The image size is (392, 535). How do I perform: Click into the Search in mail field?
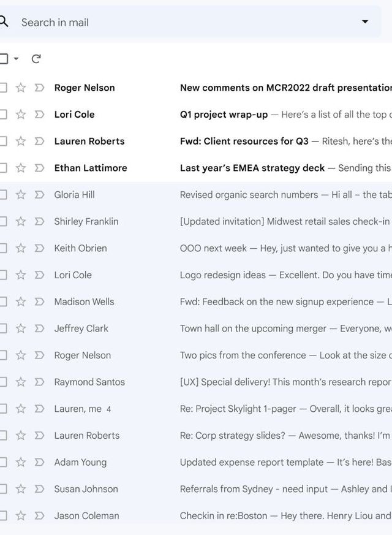184,22
